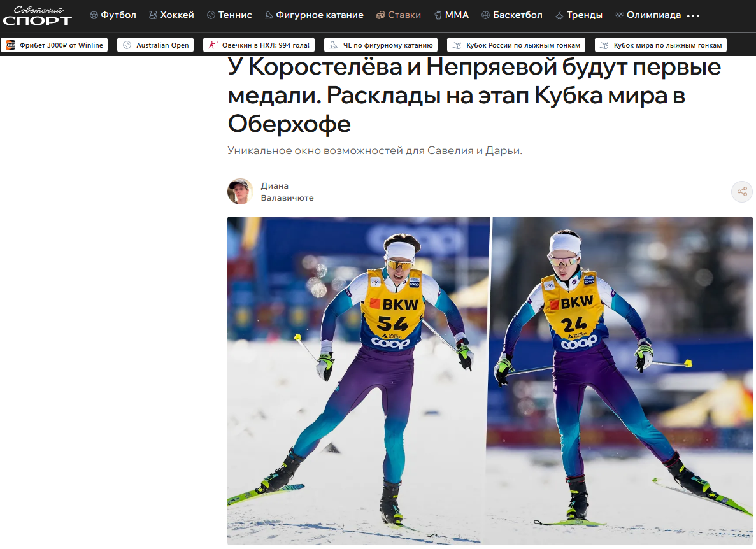This screenshot has width=756, height=549.
Task: Click the skate icon beside Фигурное катание
Action: point(269,15)
